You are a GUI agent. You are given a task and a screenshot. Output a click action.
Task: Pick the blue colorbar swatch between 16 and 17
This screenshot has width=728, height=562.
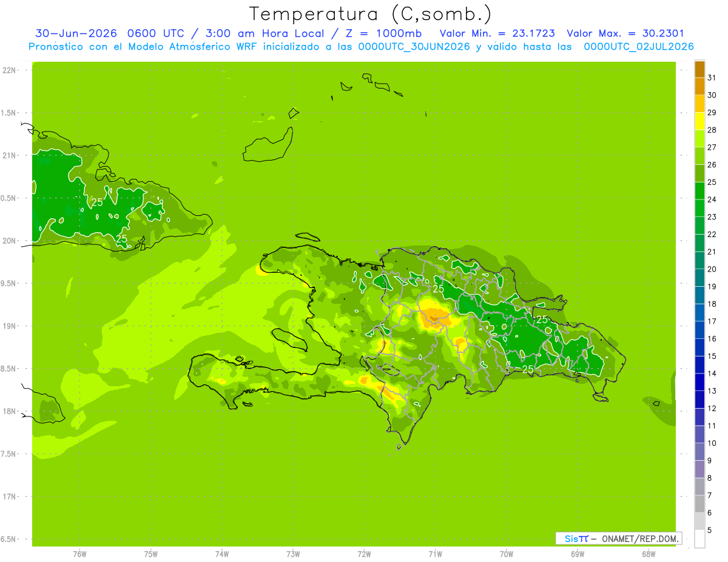tap(699, 330)
